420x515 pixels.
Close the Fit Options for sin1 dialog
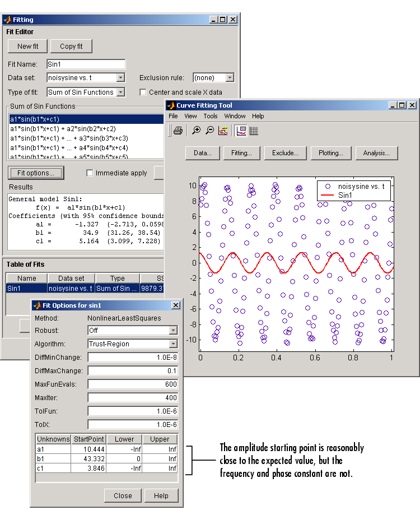pyautogui.click(x=176, y=305)
